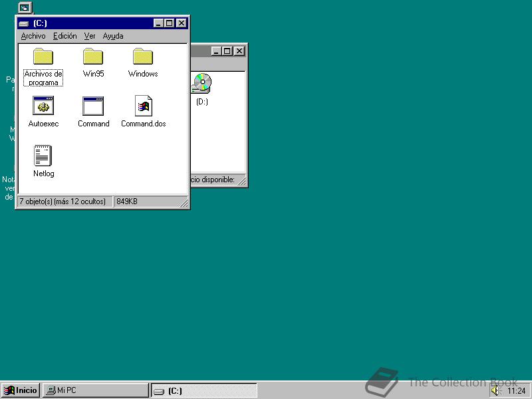532x399 pixels.
Task: Click the Command.dos file name label
Action: 143,124
